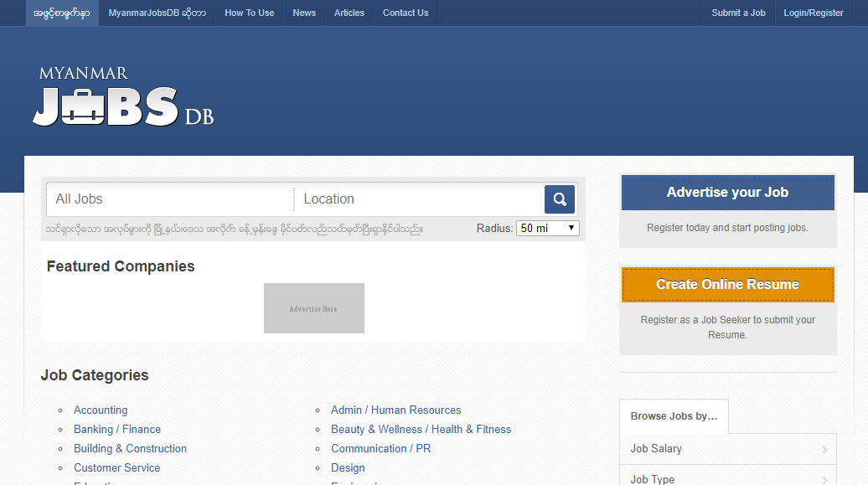Click the Advertise Here placeholder banner
This screenshot has width=868, height=485.
tap(314, 308)
